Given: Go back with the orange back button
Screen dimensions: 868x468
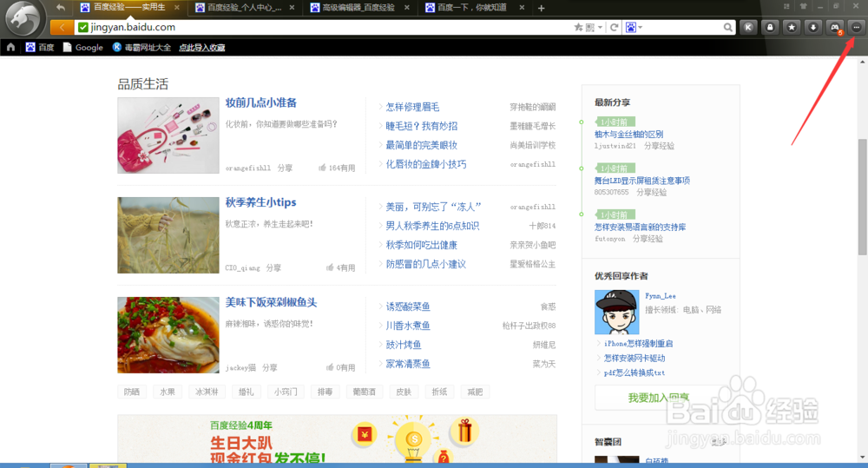Looking at the screenshot, I should click(x=62, y=27).
